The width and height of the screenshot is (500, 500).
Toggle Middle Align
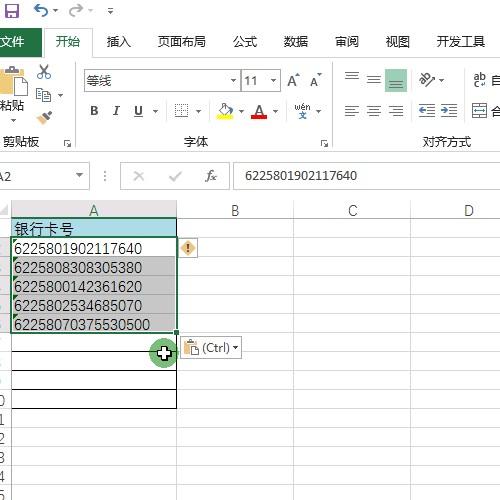click(374, 80)
